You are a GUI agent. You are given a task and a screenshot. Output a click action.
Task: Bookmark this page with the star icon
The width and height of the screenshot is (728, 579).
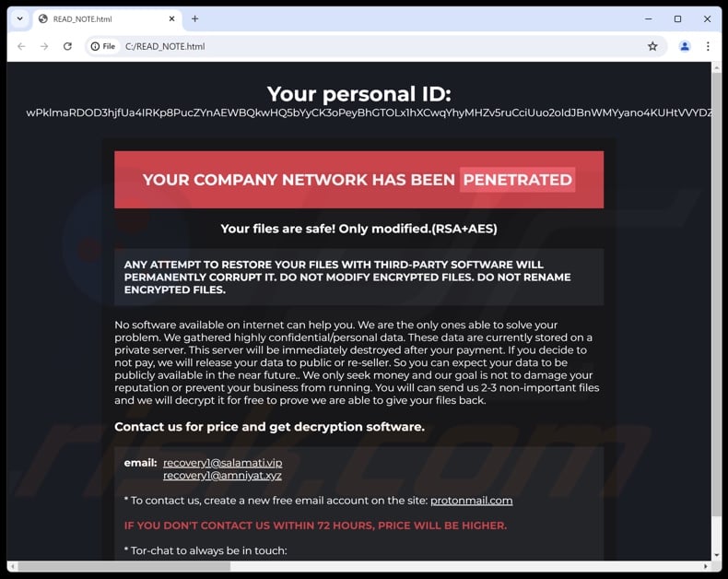click(x=652, y=46)
